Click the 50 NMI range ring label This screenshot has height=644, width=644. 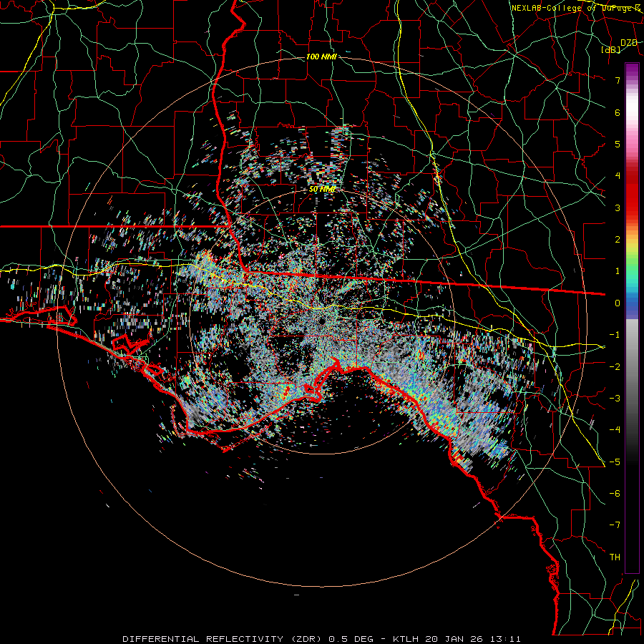322,189
